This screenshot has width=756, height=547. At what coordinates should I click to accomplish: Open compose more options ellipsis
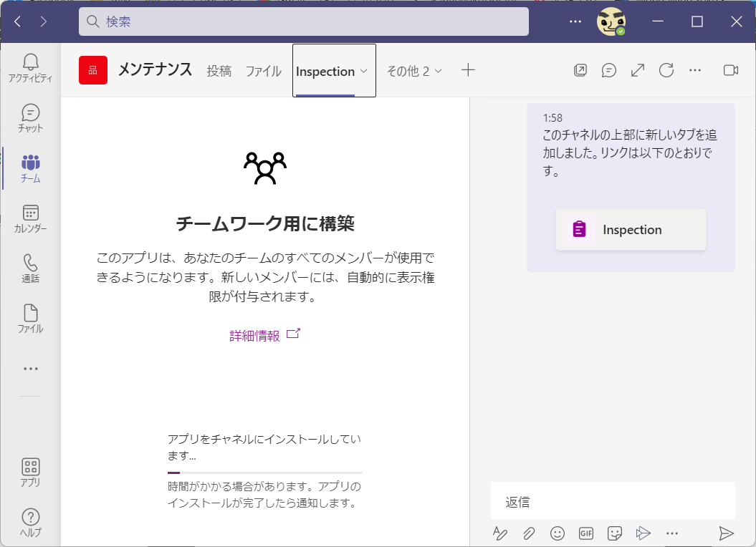click(672, 533)
